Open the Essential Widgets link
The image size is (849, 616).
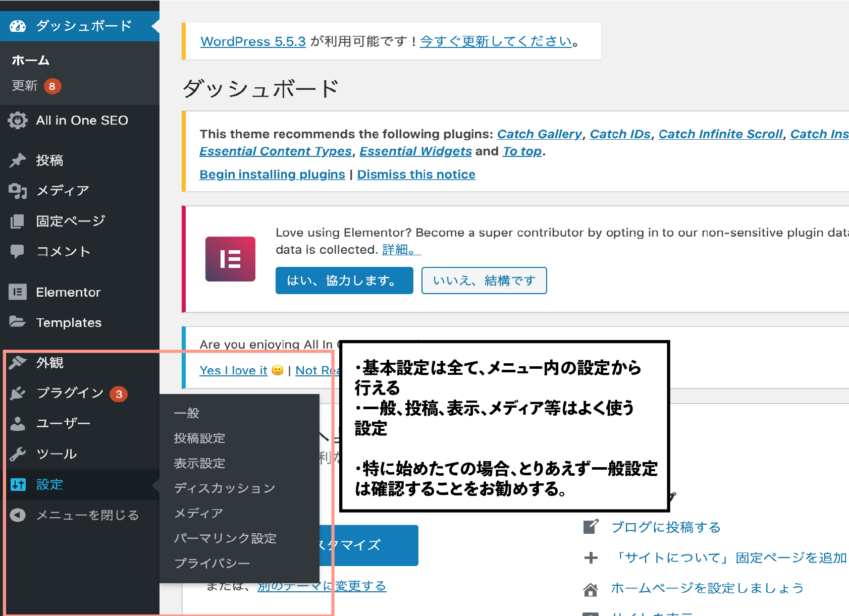(416, 151)
